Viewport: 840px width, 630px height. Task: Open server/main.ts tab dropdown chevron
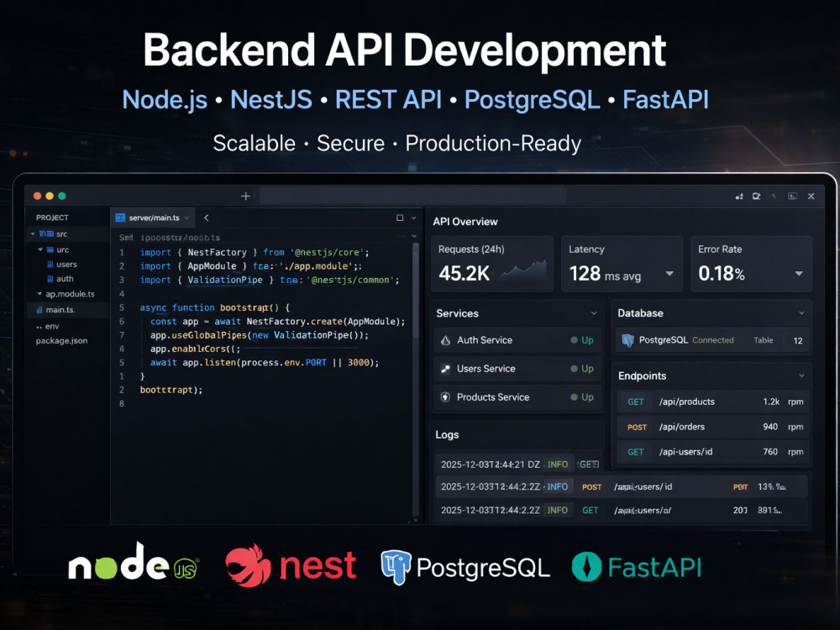point(187,218)
